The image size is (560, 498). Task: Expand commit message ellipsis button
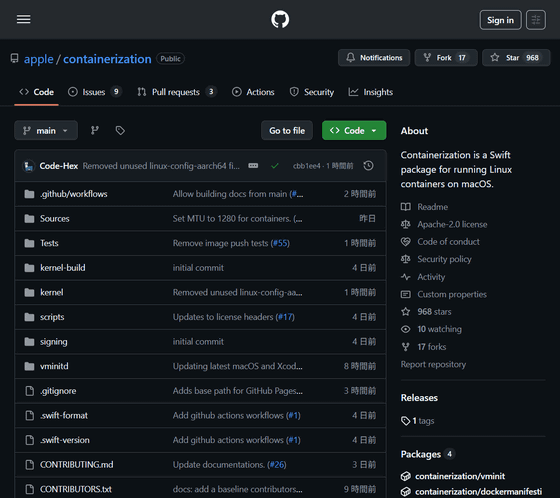(x=253, y=166)
